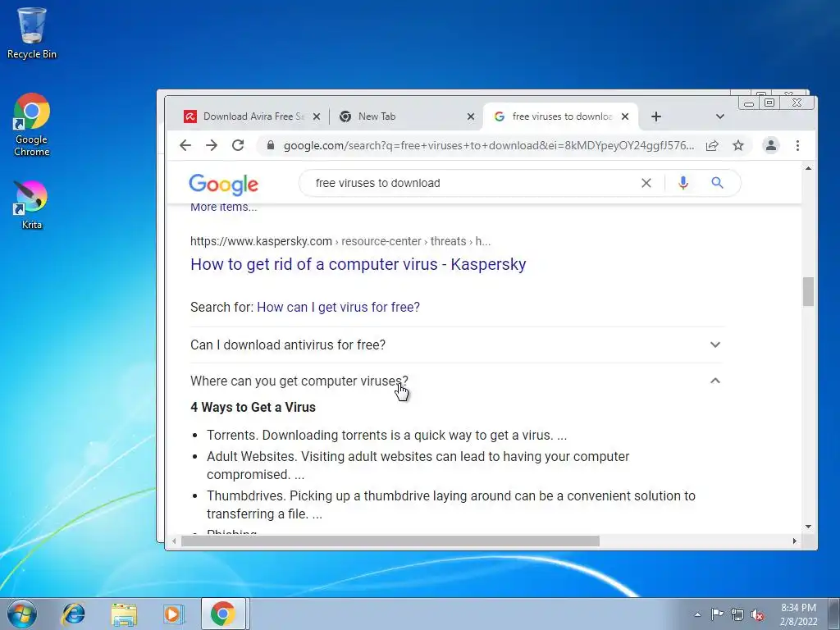This screenshot has width=840, height=630.
Task: Reload the Google search page
Action: click(238, 145)
